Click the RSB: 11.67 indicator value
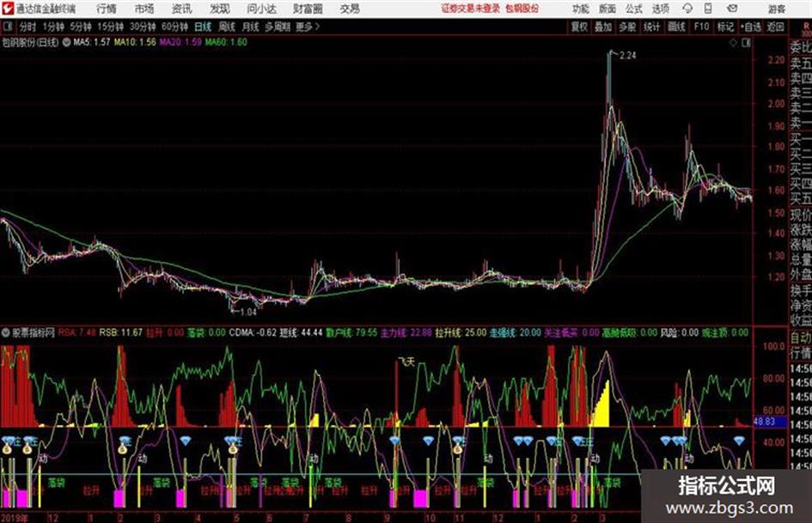The width and height of the screenshot is (812, 523). [x=120, y=332]
